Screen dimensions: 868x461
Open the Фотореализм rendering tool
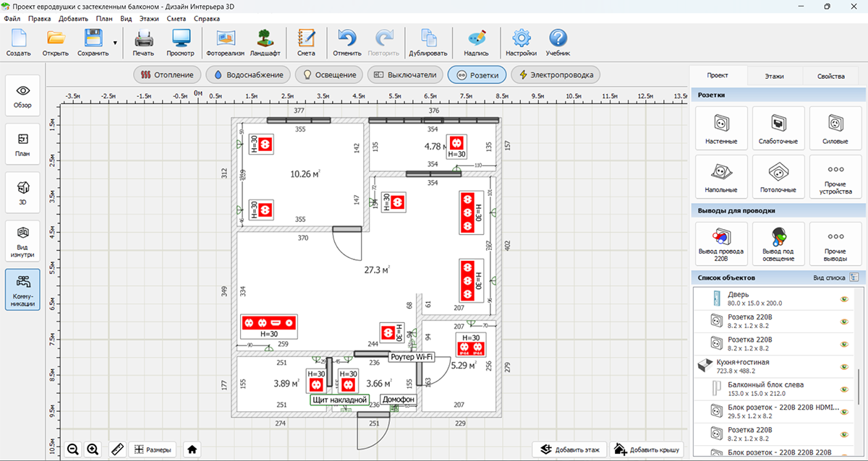click(x=226, y=43)
